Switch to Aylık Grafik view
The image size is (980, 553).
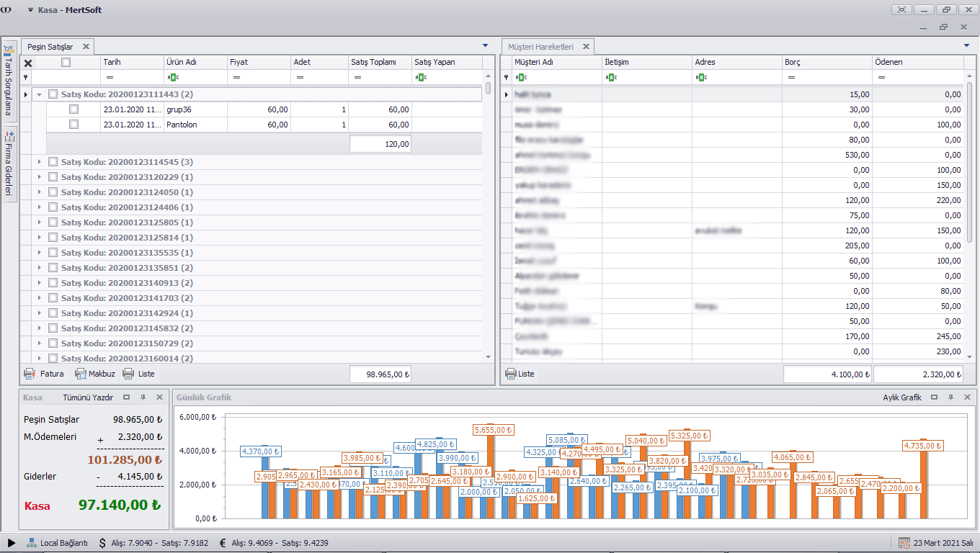[902, 397]
